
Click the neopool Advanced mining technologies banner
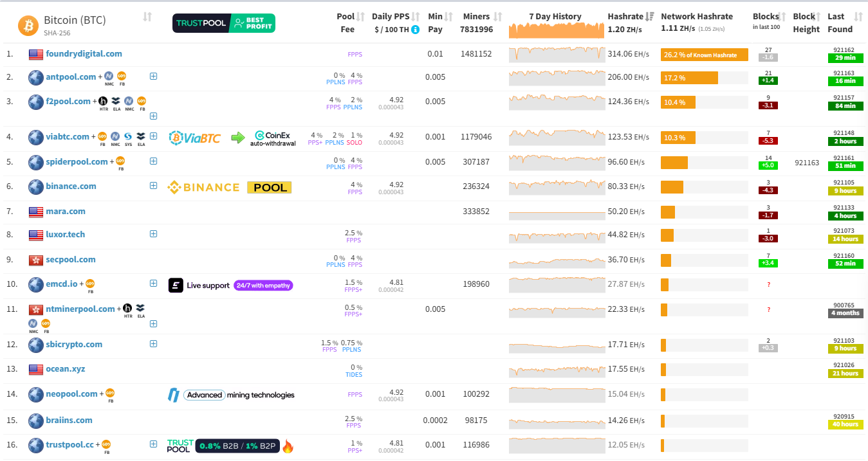(231, 395)
